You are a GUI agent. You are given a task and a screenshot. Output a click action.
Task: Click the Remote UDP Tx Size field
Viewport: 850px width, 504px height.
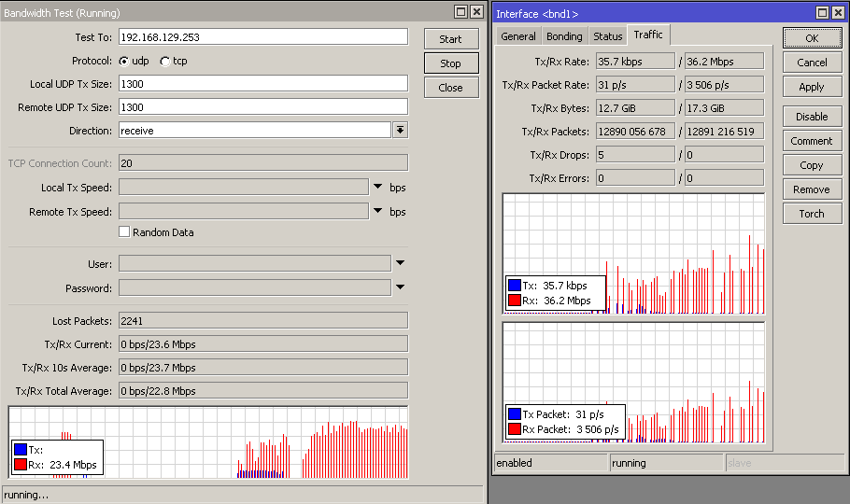pyautogui.click(x=262, y=106)
